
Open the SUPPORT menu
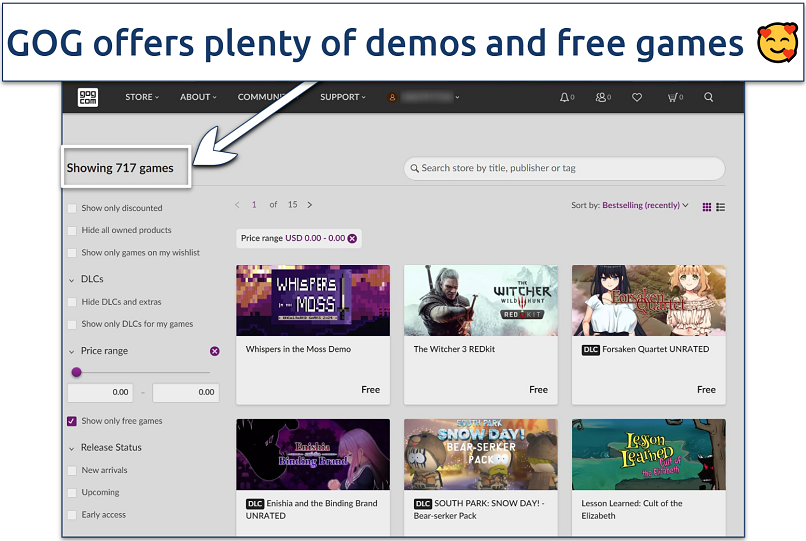(342, 97)
